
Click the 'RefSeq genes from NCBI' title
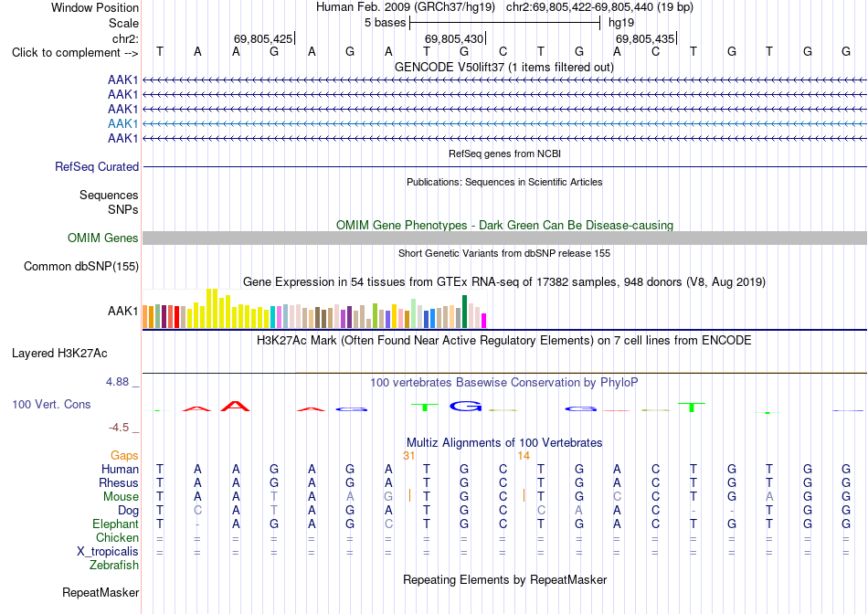(505, 153)
